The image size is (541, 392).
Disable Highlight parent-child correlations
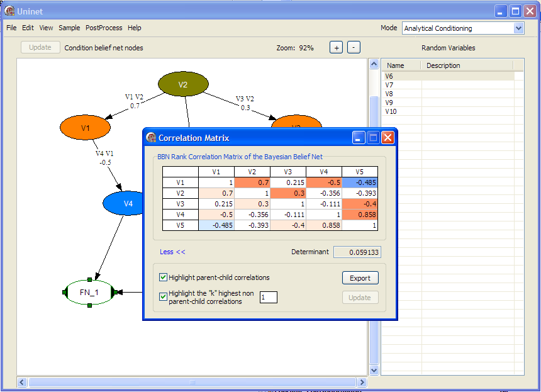coord(163,277)
